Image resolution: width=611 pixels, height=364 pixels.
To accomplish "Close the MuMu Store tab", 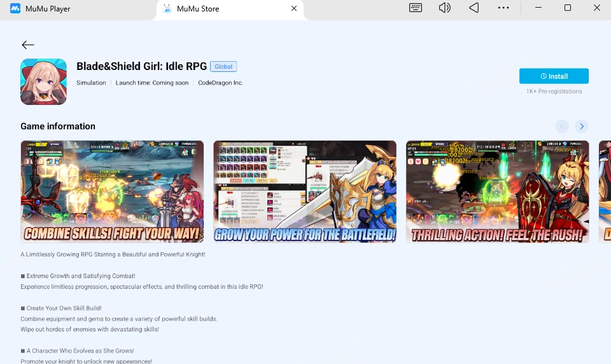I will click(x=294, y=8).
